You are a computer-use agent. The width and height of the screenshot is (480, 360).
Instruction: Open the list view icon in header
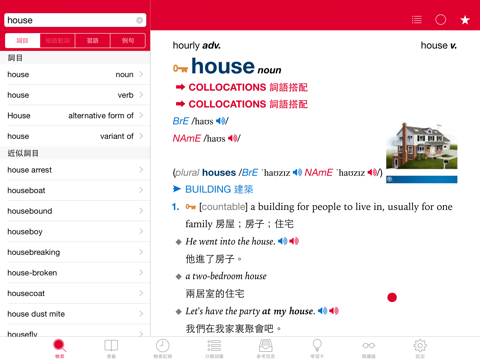click(x=417, y=20)
